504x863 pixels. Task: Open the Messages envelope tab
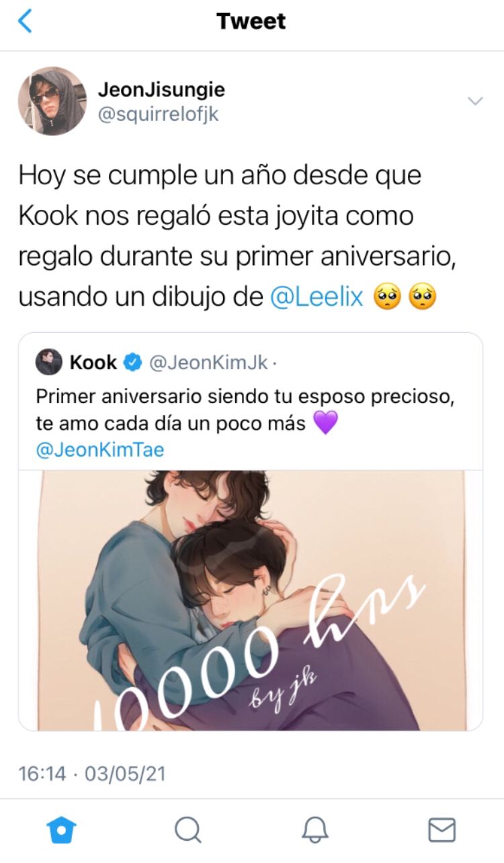[442, 830]
